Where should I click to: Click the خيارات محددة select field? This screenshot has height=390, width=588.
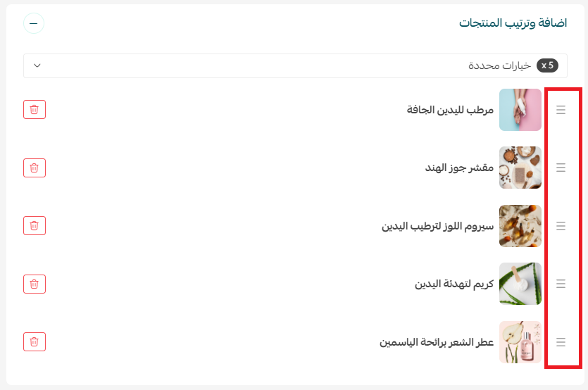(x=295, y=66)
